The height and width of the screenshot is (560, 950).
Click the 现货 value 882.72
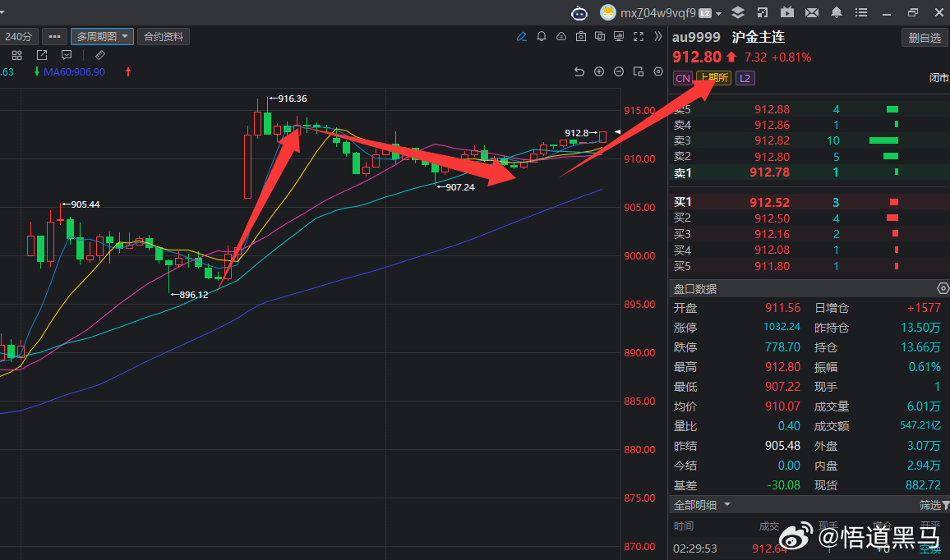click(x=923, y=485)
